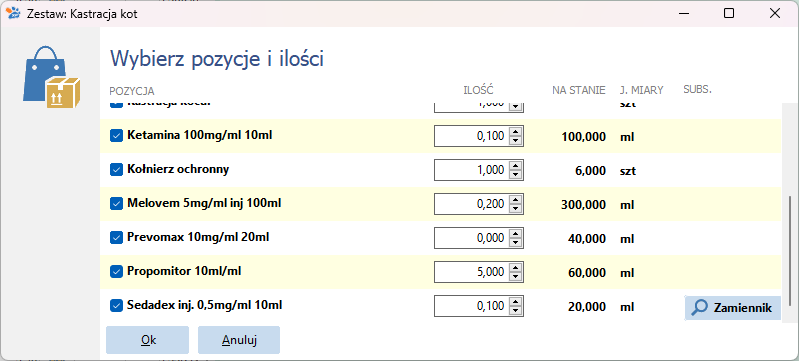
Task: Increase Sedadex quantity with up arrow
Action: tap(516, 302)
